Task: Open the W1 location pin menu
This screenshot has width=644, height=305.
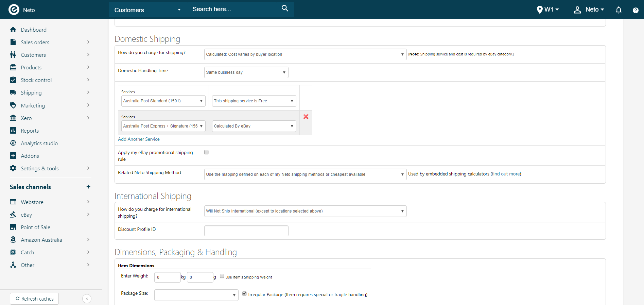Action: pyautogui.click(x=547, y=10)
